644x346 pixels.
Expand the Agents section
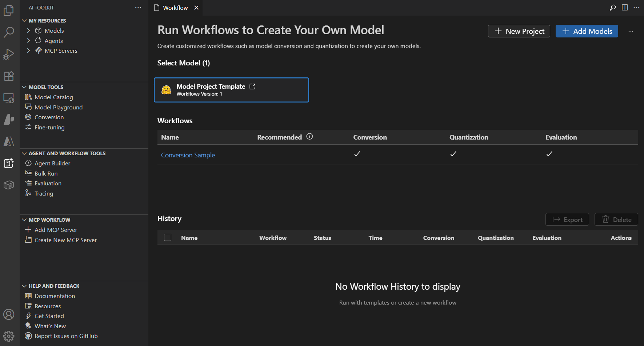[x=28, y=40]
